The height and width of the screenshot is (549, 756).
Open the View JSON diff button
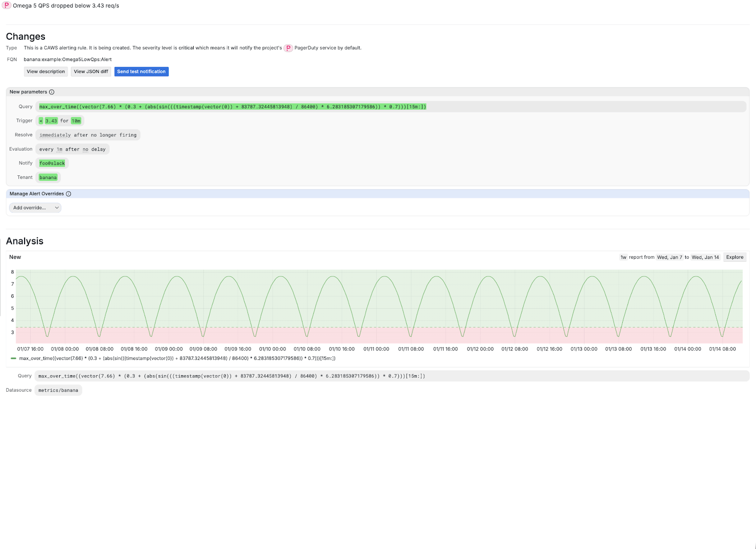click(x=91, y=72)
